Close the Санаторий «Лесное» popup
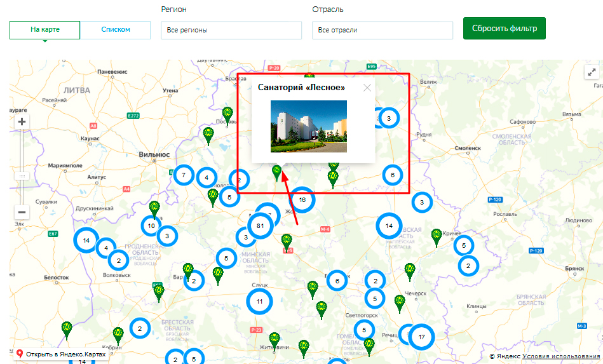Viewport: 603px width, 364px height. tap(367, 88)
